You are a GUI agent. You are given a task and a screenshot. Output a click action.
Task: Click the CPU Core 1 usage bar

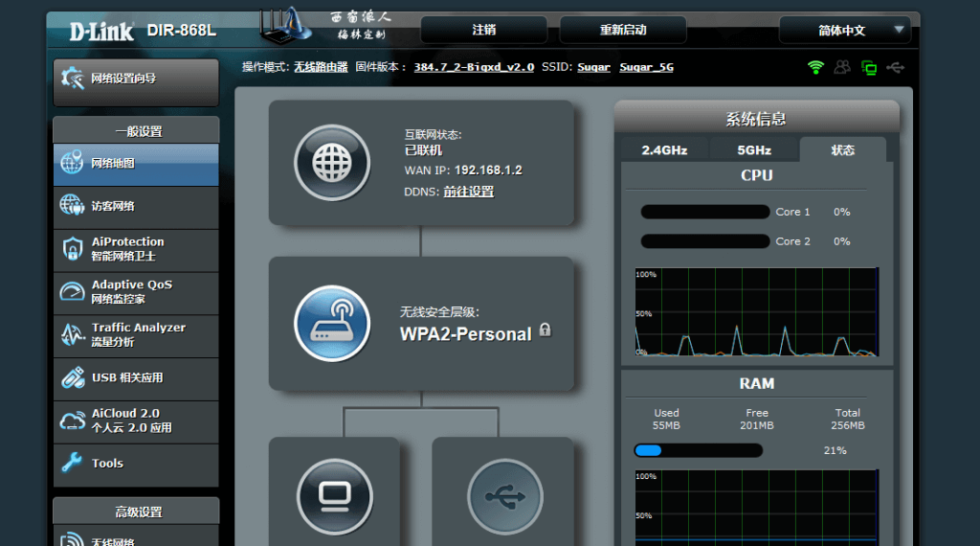705,212
